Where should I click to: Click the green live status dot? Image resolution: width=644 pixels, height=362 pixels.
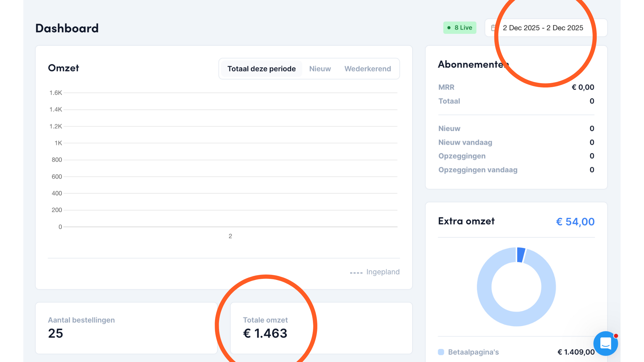coord(449,28)
